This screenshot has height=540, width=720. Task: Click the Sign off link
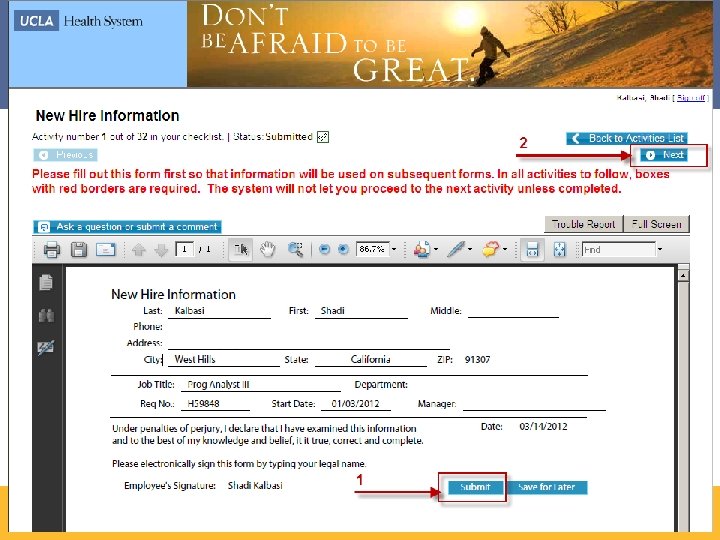pyautogui.click(x=691, y=98)
